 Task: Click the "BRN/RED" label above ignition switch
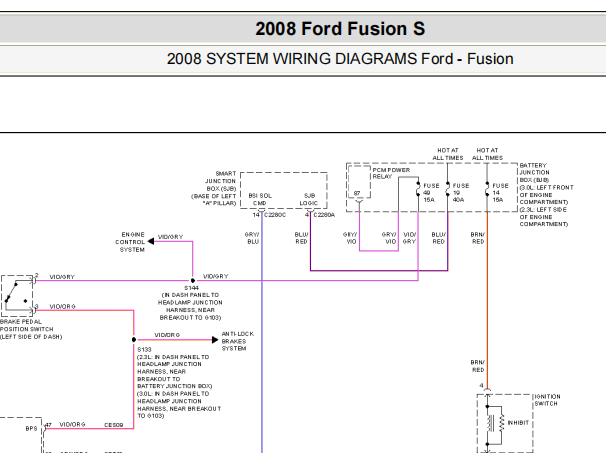pos(478,366)
